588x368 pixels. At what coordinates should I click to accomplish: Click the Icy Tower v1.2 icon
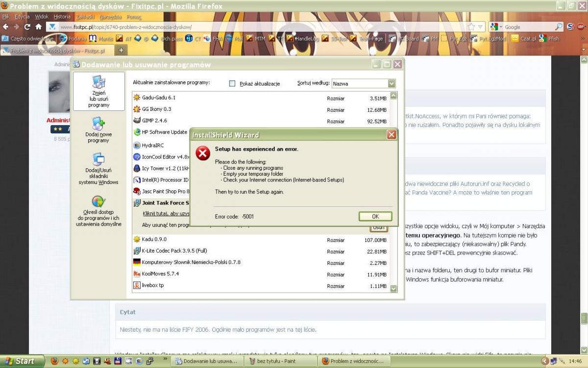[x=137, y=168]
